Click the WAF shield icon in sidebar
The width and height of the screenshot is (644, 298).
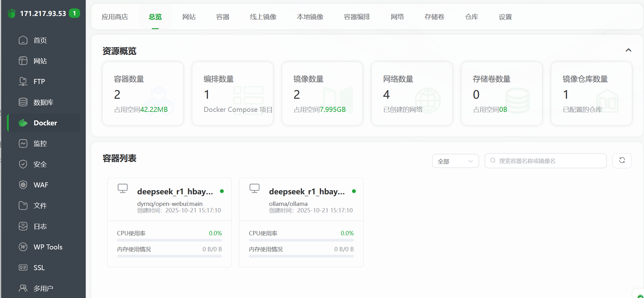[x=23, y=185]
